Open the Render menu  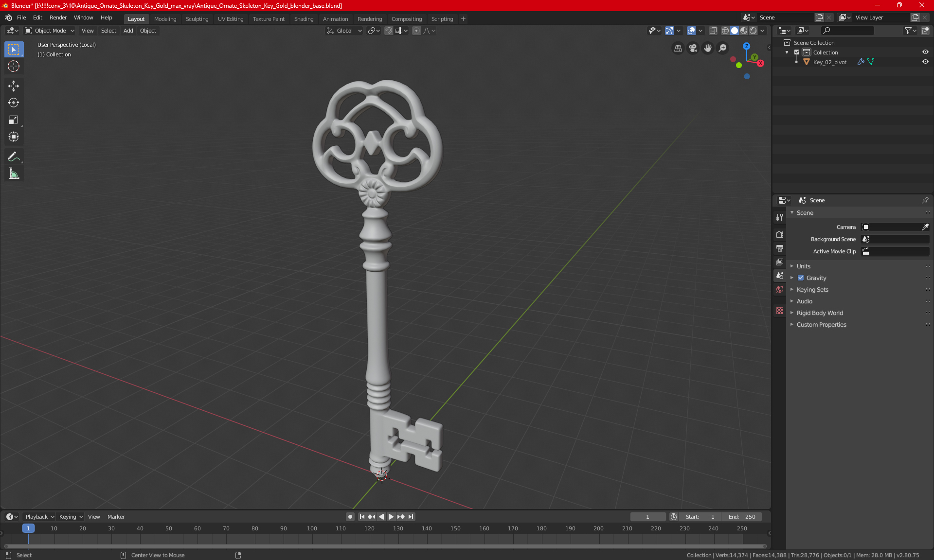click(x=58, y=17)
